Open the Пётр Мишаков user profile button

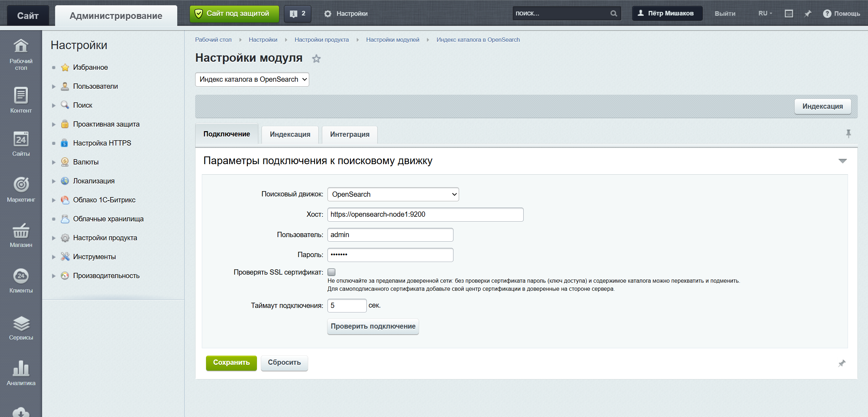(667, 13)
